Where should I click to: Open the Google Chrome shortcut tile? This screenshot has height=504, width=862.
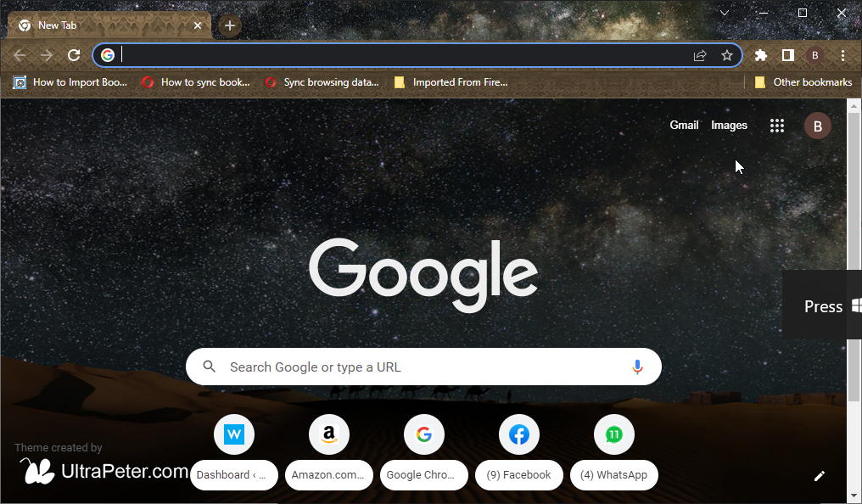click(424, 453)
